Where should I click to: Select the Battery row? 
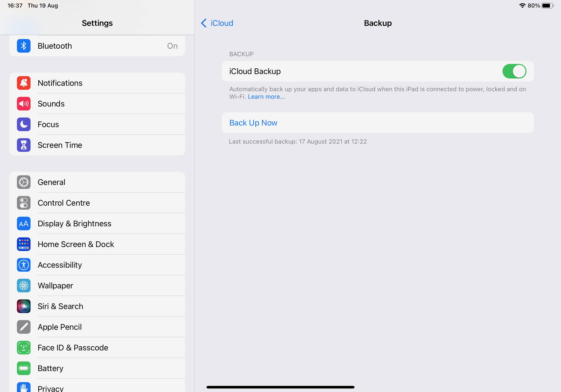[x=97, y=368]
